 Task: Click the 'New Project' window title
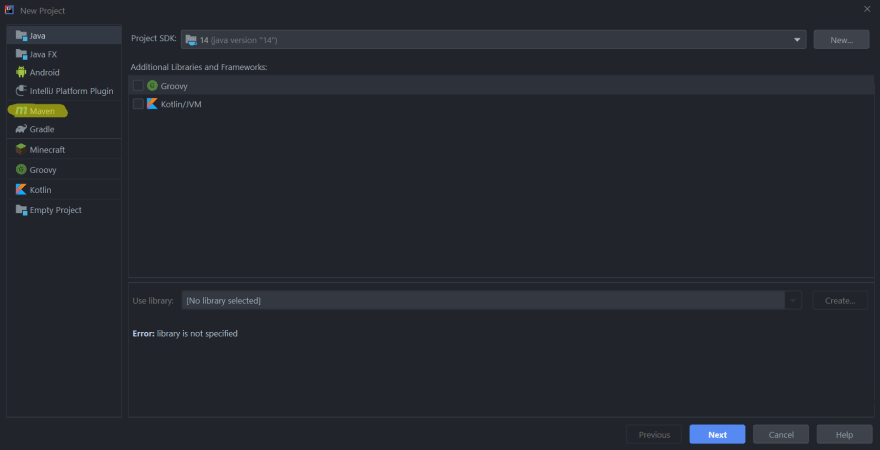(42, 11)
